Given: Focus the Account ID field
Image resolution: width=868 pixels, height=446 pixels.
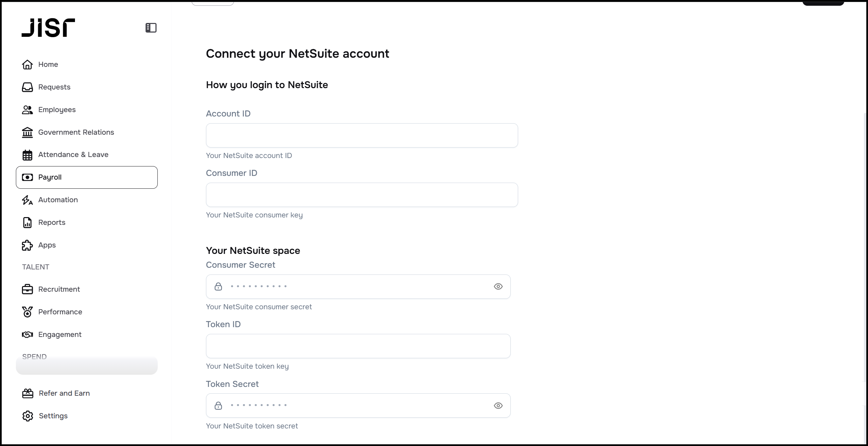Looking at the screenshot, I should click(362, 135).
